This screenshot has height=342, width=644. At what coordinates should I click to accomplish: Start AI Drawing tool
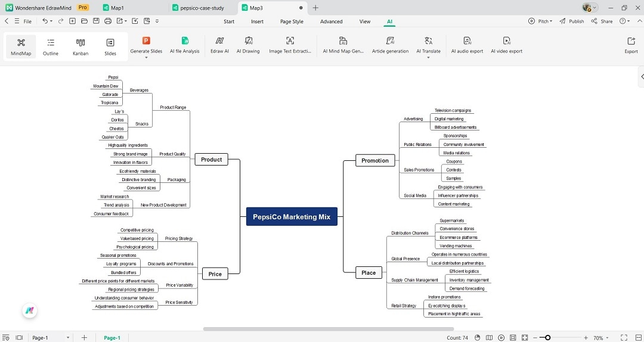248,45
